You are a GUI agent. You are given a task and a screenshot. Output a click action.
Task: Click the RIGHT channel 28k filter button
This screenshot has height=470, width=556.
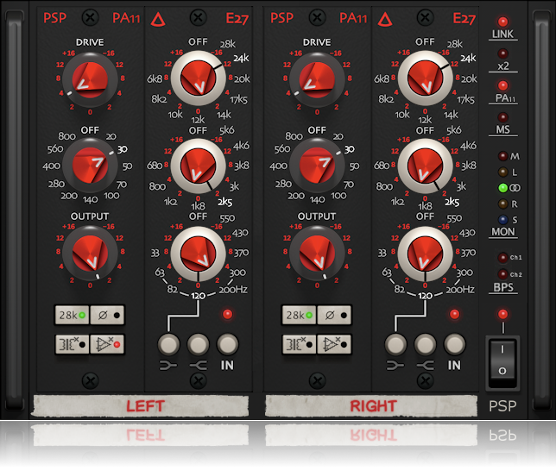click(299, 315)
